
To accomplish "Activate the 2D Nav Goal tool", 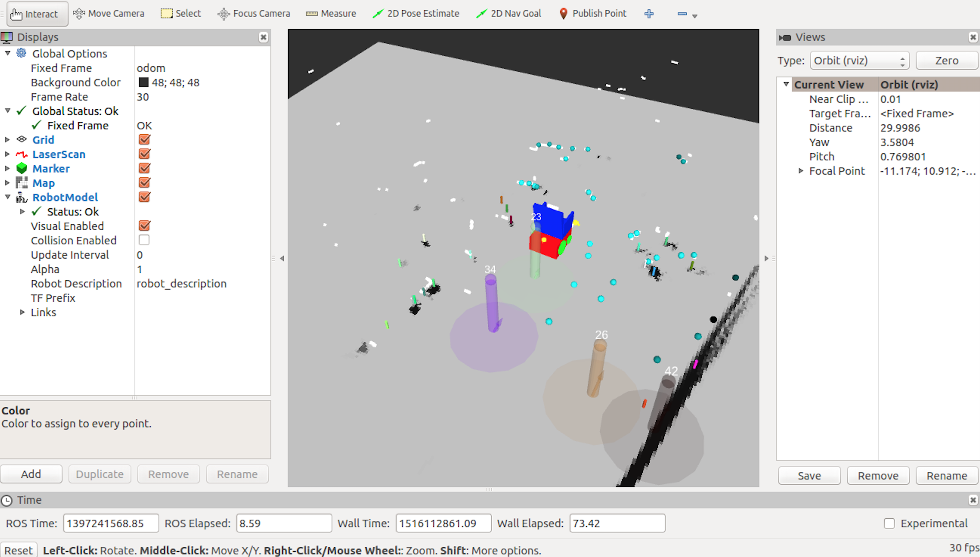I will coord(509,14).
